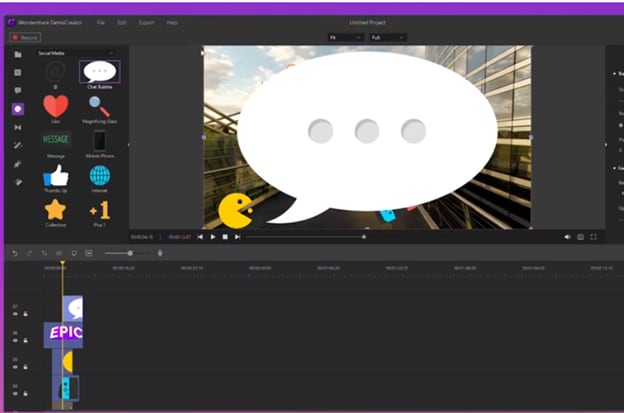Adjust the timeline zoom slider handle
The height and width of the screenshot is (413, 624).
click(130, 253)
